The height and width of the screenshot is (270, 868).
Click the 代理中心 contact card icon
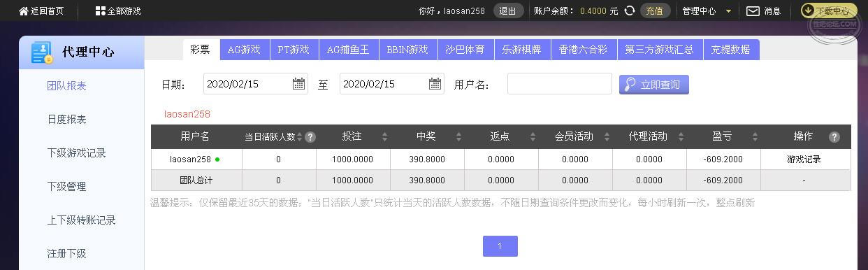click(x=42, y=52)
